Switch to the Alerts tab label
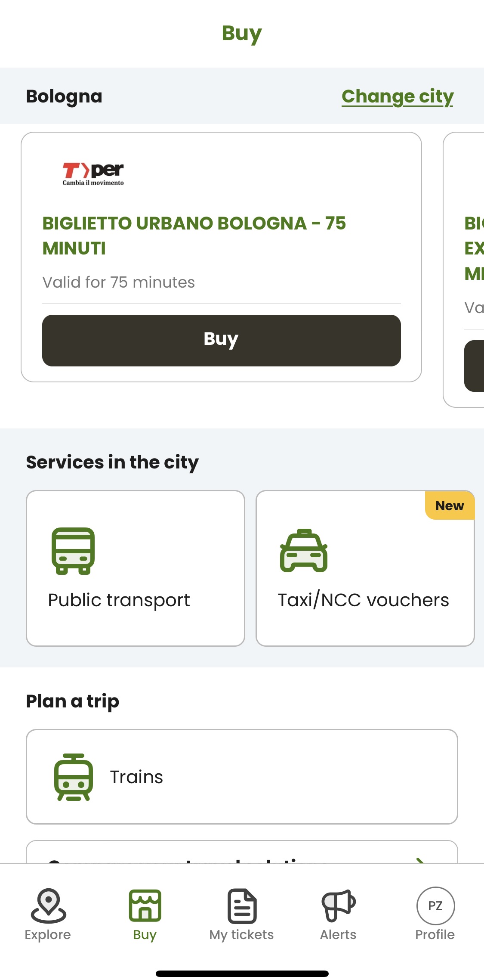Screen dimensions: 484x980 tap(339, 935)
